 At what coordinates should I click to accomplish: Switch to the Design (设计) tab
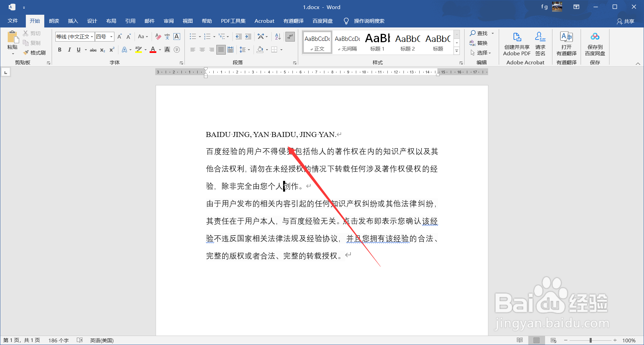92,21
